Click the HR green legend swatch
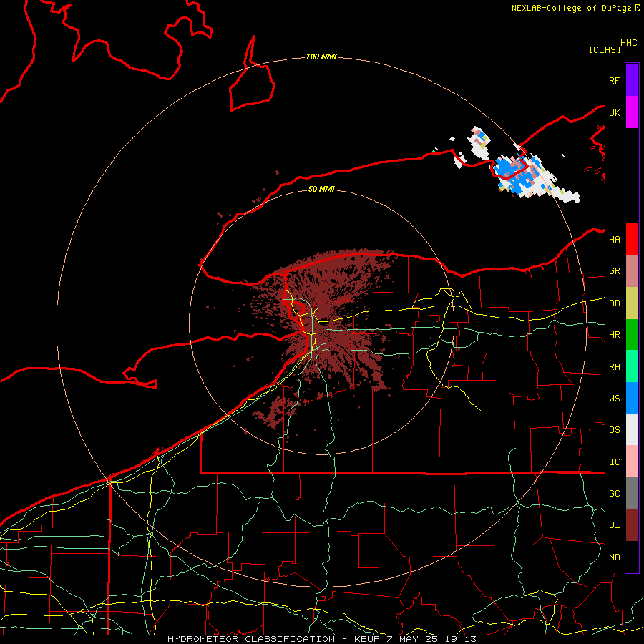644x644 pixels. (632, 335)
